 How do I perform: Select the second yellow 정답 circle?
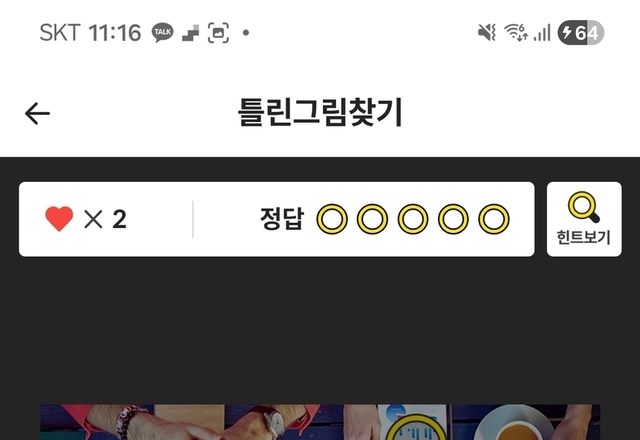click(x=372, y=219)
